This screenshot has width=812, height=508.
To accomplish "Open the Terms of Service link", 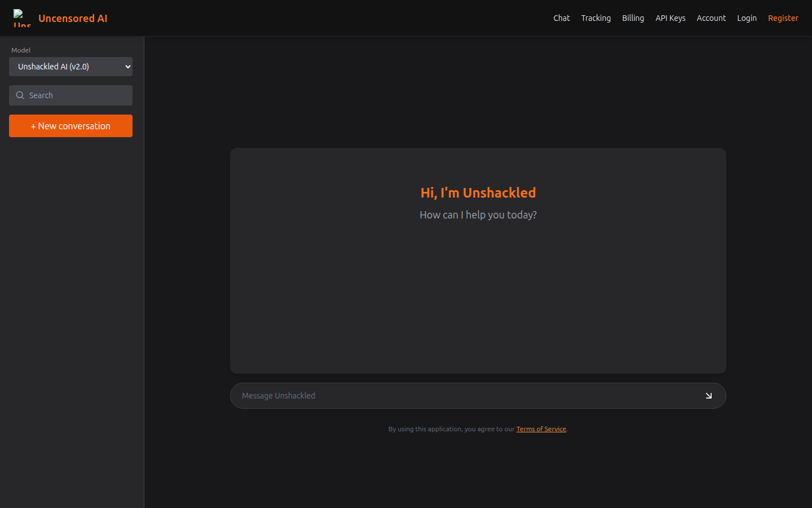I will pyautogui.click(x=541, y=429).
